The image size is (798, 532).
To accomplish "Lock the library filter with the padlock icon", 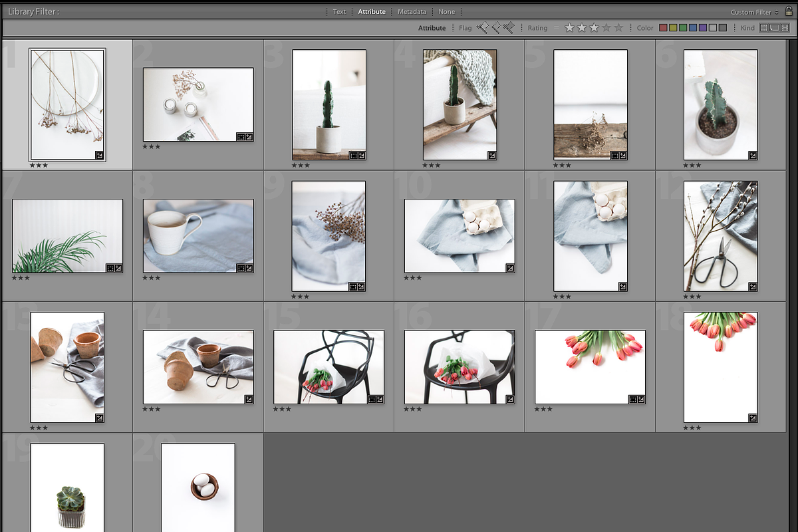I will pyautogui.click(x=788, y=11).
